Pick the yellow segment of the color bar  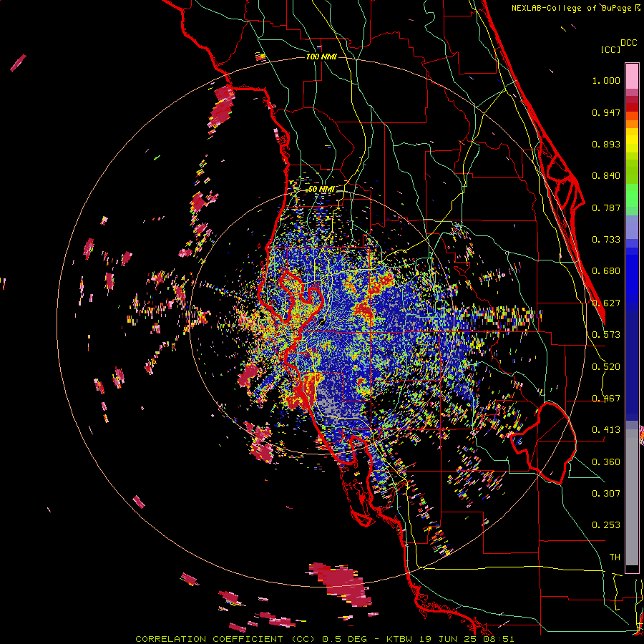(x=632, y=140)
